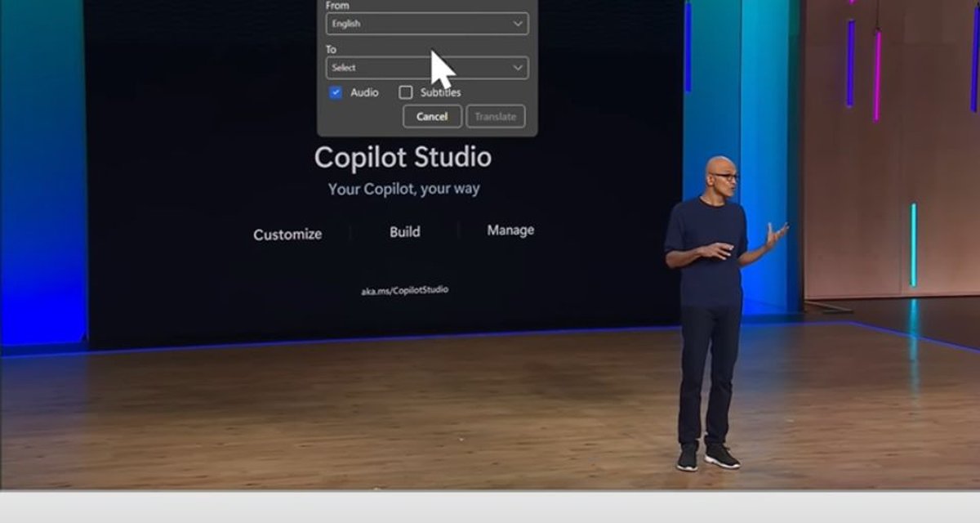This screenshot has width=980, height=523.
Task: Open the To language Select dropdown
Action: pyautogui.click(x=427, y=68)
